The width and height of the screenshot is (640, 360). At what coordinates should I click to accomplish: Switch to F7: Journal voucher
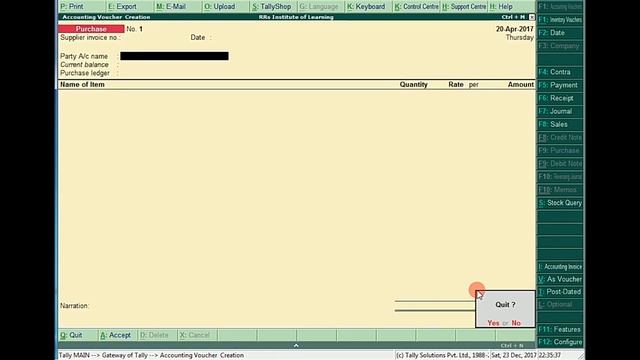tap(560, 111)
